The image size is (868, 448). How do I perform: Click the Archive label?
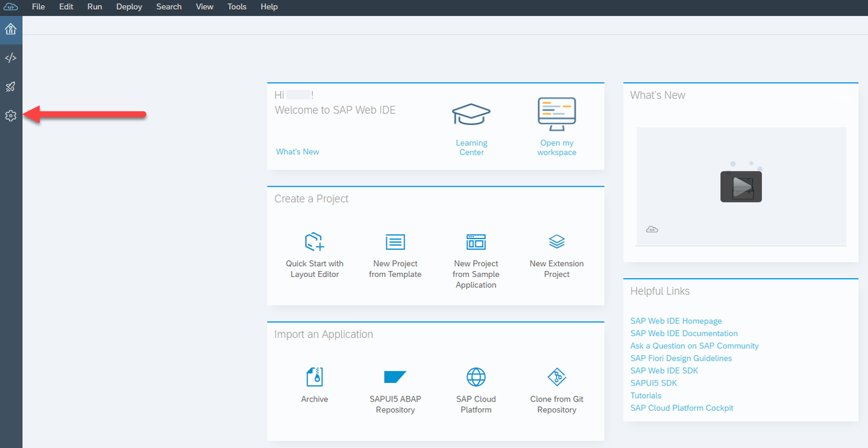[x=315, y=399]
